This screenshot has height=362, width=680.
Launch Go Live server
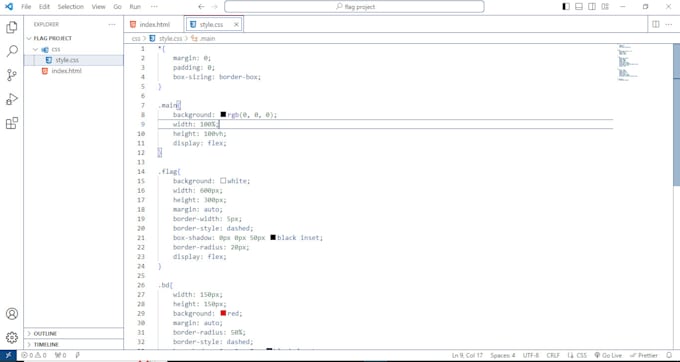pyautogui.click(x=608, y=355)
